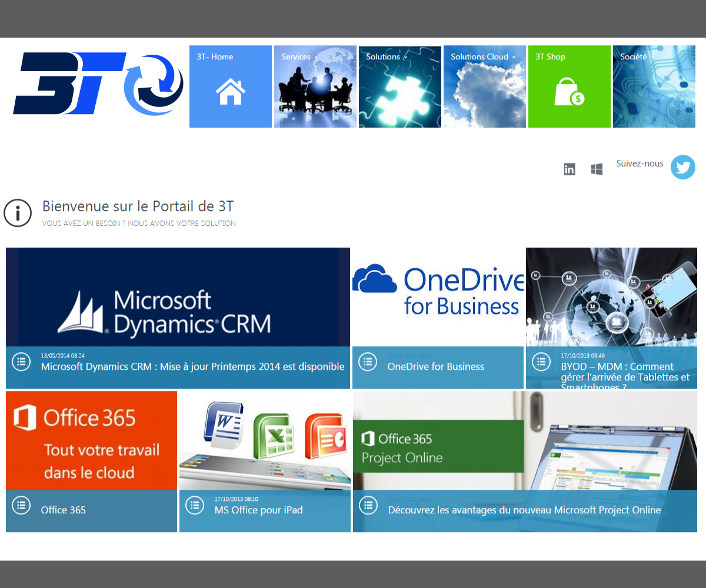Open the LinkedIn social icon
This screenshot has height=588, width=706.
coord(570,169)
